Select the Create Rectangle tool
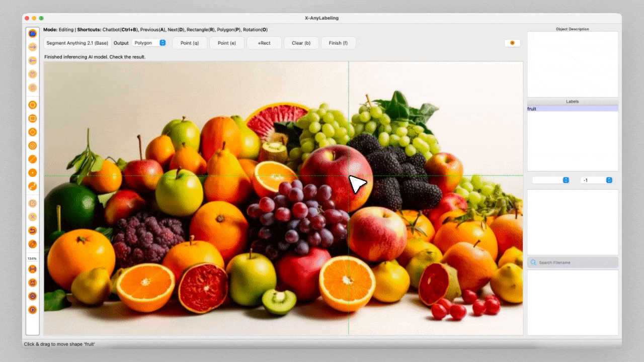Screen dimensions: 644x362 [33, 119]
